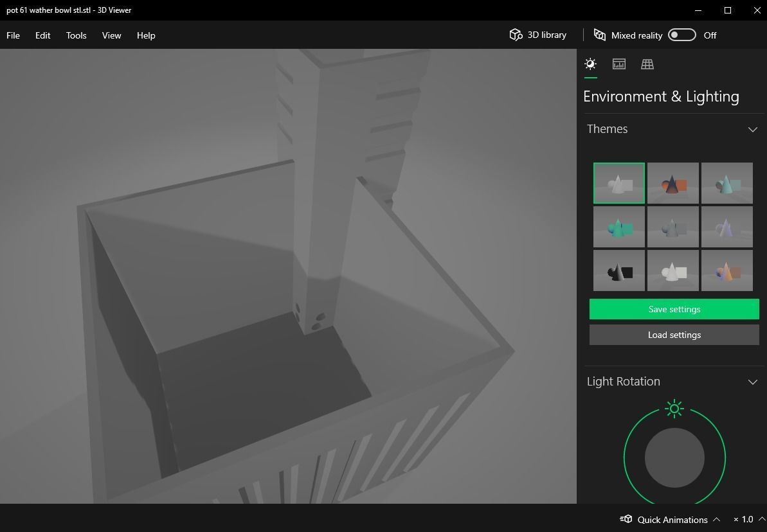Click the sun handle on light rotation dial
This screenshot has width=767, height=532.
click(x=674, y=408)
